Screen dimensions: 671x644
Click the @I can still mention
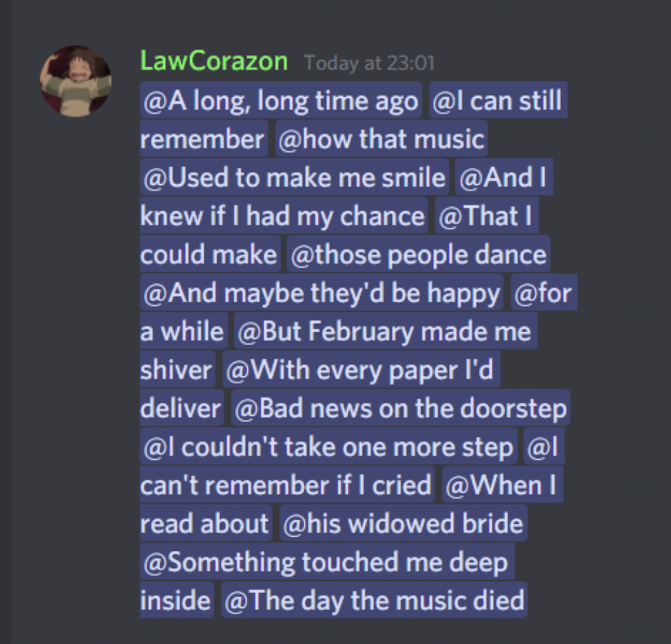click(498, 100)
